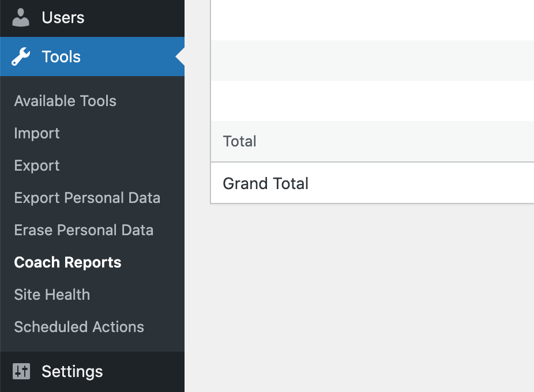Open the Settings menu label
This screenshot has height=392, width=534.
coord(72,371)
